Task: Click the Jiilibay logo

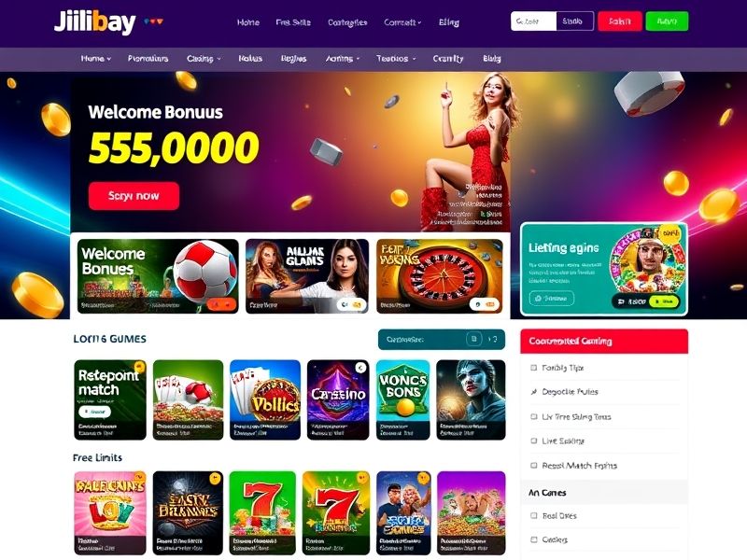Action: (x=95, y=21)
